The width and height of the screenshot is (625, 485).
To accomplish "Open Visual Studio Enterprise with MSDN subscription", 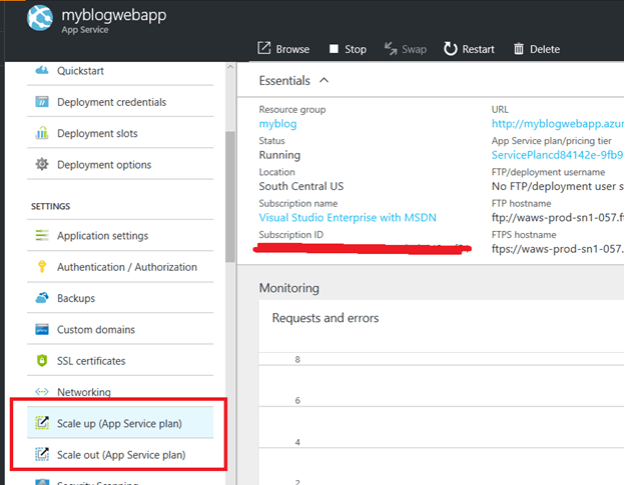I will 347,217.
